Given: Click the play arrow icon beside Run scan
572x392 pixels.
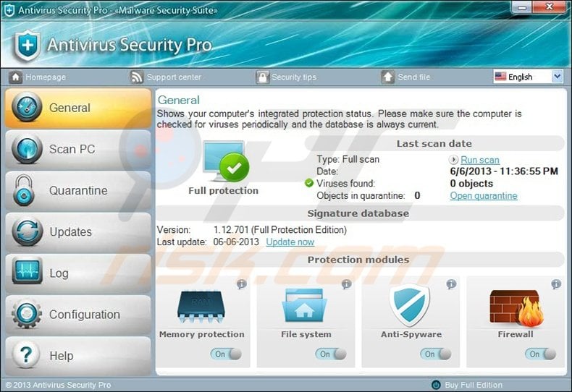Looking at the screenshot, I should click(x=453, y=160).
